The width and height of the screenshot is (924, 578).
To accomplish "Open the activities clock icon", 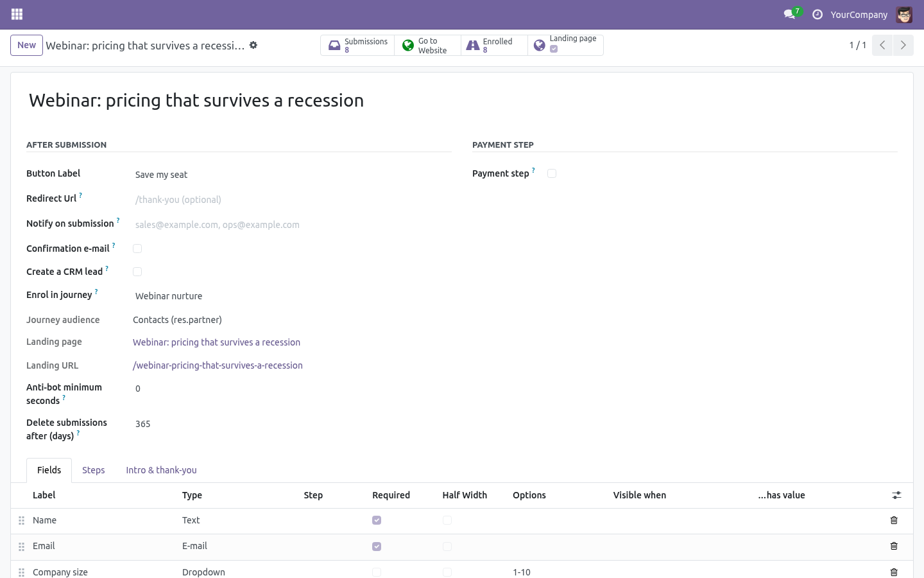I will coord(817,14).
